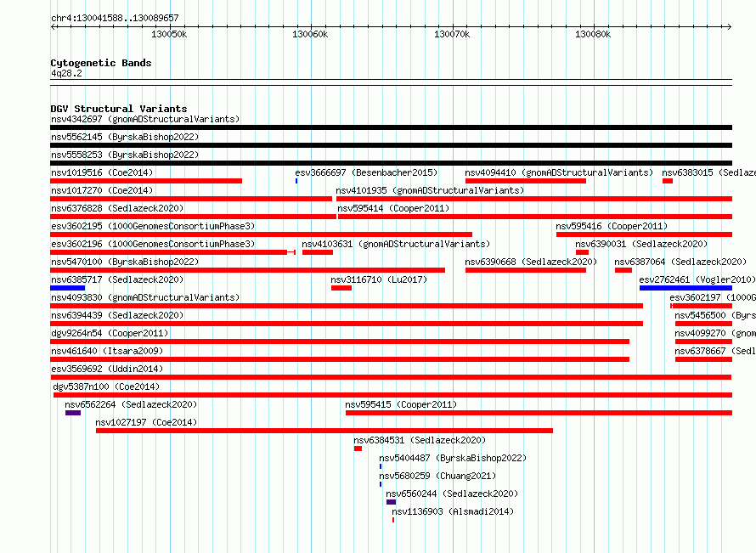Select the nsv6383015 small red bar

click(x=668, y=181)
